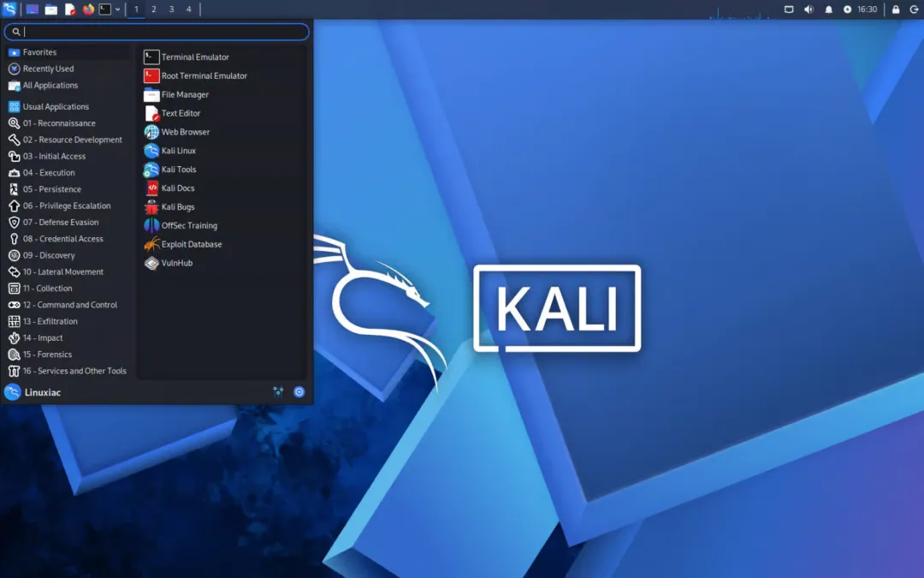Image resolution: width=924 pixels, height=578 pixels.
Task: Open the Recently Used category
Action: [x=68, y=69]
